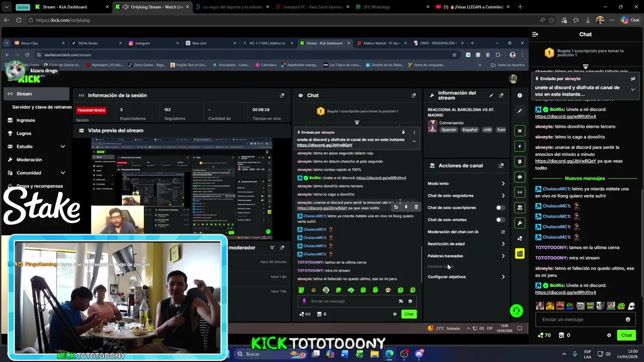Open Edge profile avatar
Image resolution: width=644 pixels, height=362 pixels.
point(600,20)
